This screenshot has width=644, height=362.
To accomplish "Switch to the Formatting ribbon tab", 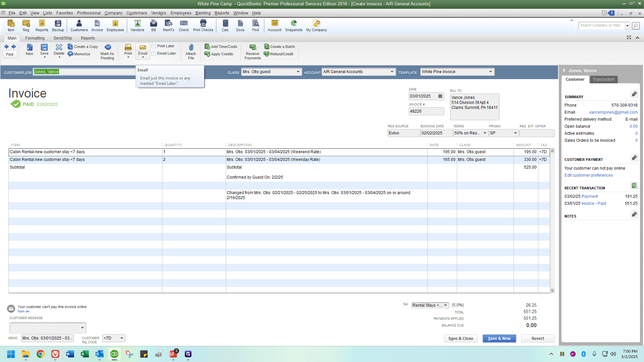I will point(35,38).
